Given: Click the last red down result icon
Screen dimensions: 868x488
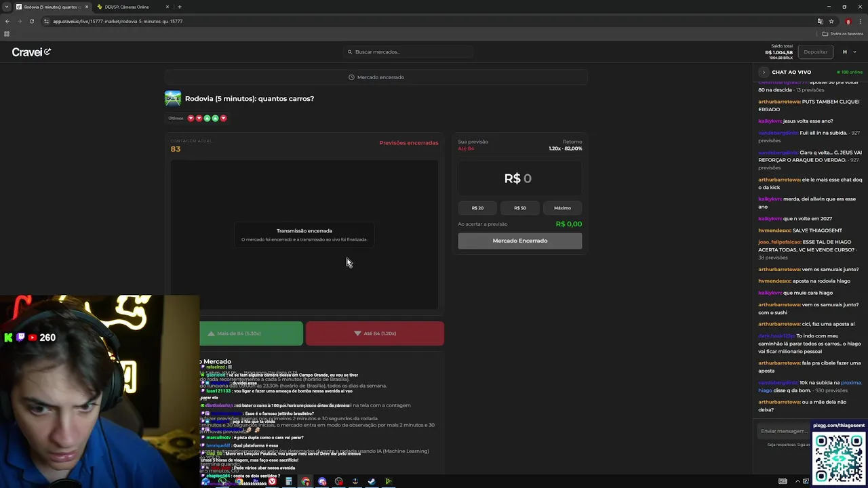Looking at the screenshot, I should [223, 118].
